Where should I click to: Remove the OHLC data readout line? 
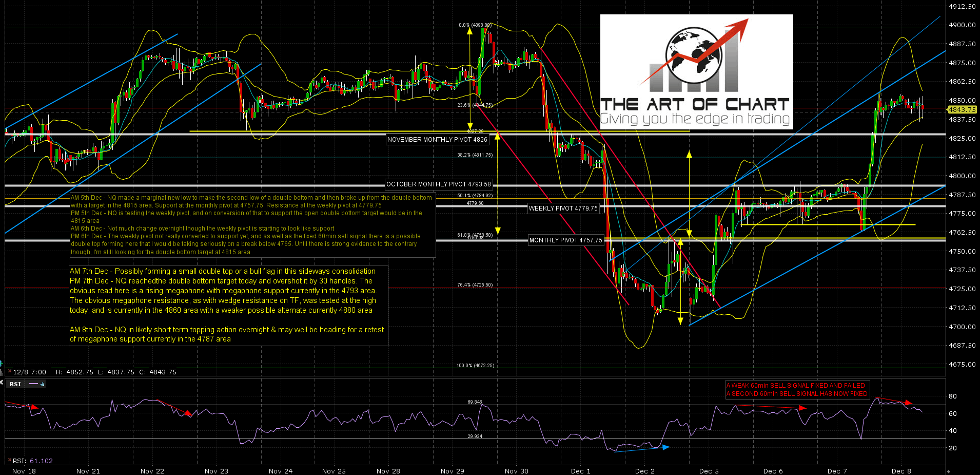[9, 371]
